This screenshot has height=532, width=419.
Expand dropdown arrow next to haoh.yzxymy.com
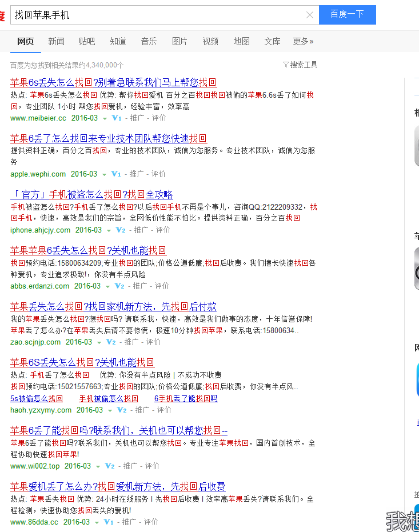click(110, 410)
